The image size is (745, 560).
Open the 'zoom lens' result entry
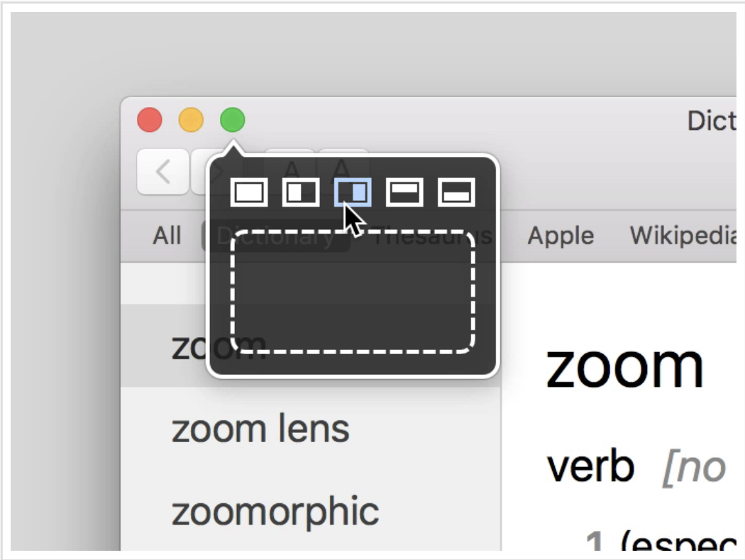pyautogui.click(x=260, y=429)
